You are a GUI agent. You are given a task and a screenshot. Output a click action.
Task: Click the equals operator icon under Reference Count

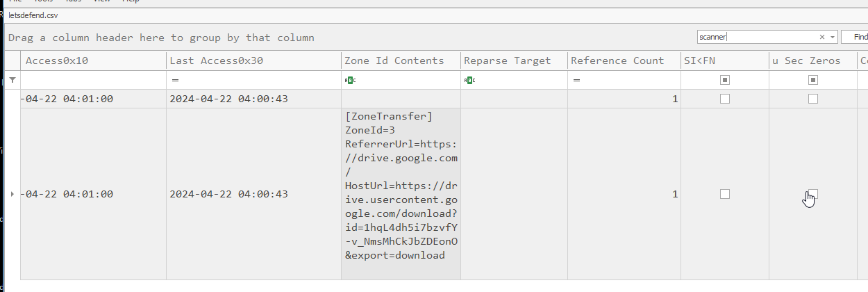[576, 81]
